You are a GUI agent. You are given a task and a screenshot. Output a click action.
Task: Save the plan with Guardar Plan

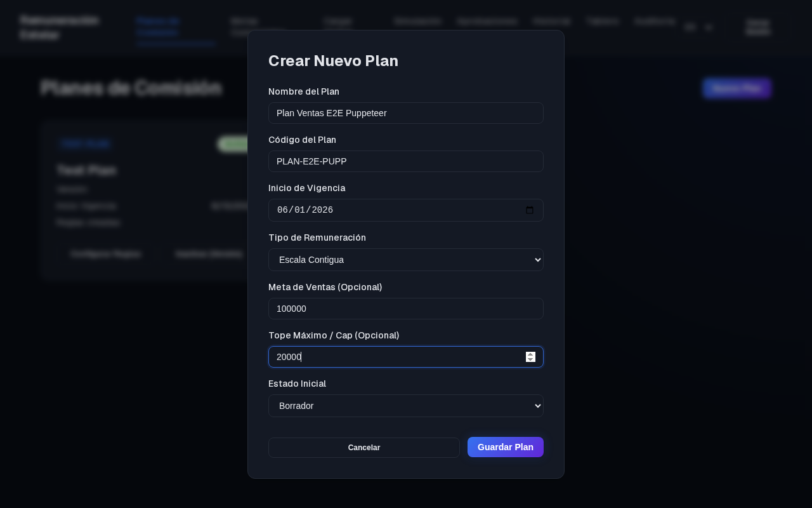pyautogui.click(x=506, y=447)
